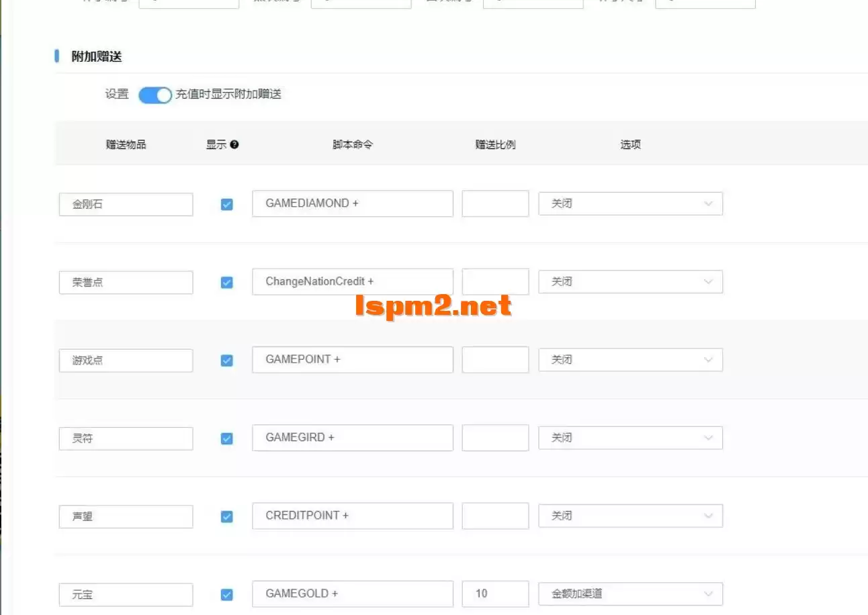Image resolution: width=868 pixels, height=615 pixels.
Task: Open the 金刚石 row options dropdown
Action: coord(630,203)
